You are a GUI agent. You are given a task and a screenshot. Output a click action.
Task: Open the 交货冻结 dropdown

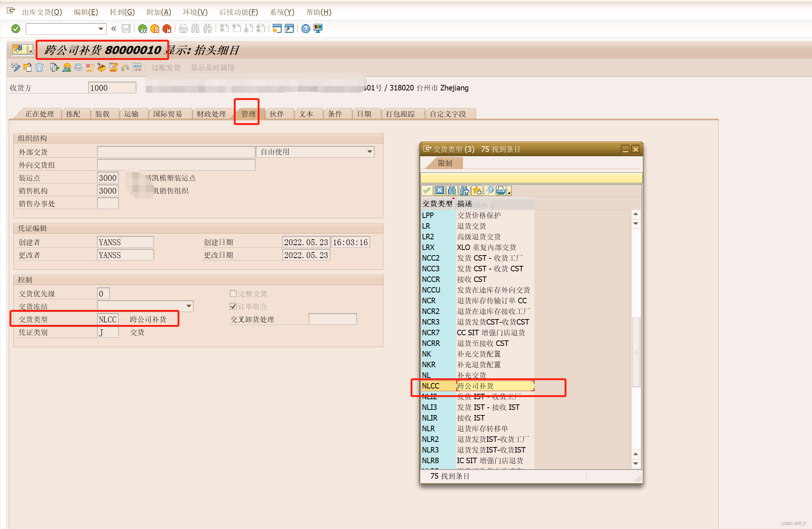click(189, 306)
